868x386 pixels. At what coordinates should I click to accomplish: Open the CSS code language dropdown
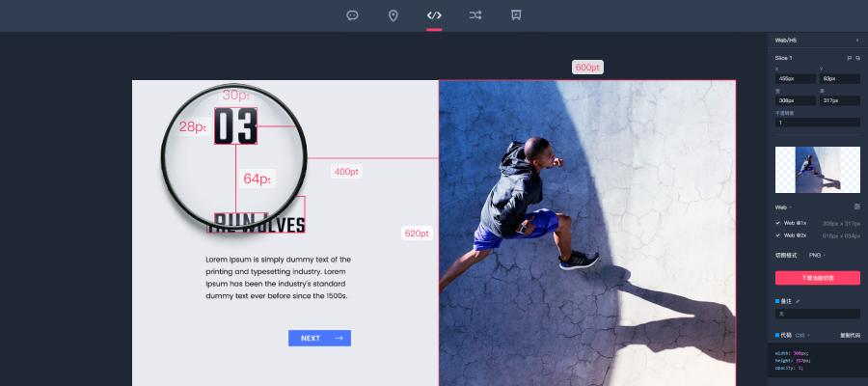(800, 335)
